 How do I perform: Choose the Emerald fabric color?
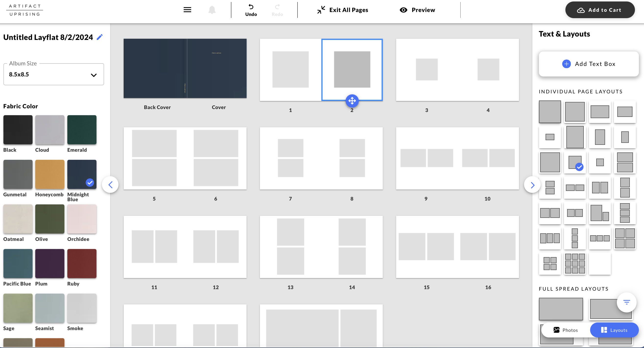pyautogui.click(x=82, y=130)
